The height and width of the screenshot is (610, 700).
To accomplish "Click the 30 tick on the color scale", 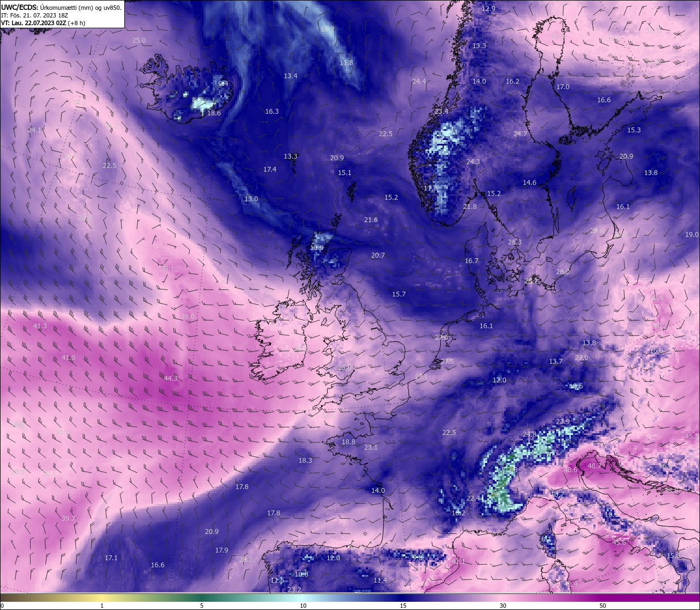I will tap(503, 606).
